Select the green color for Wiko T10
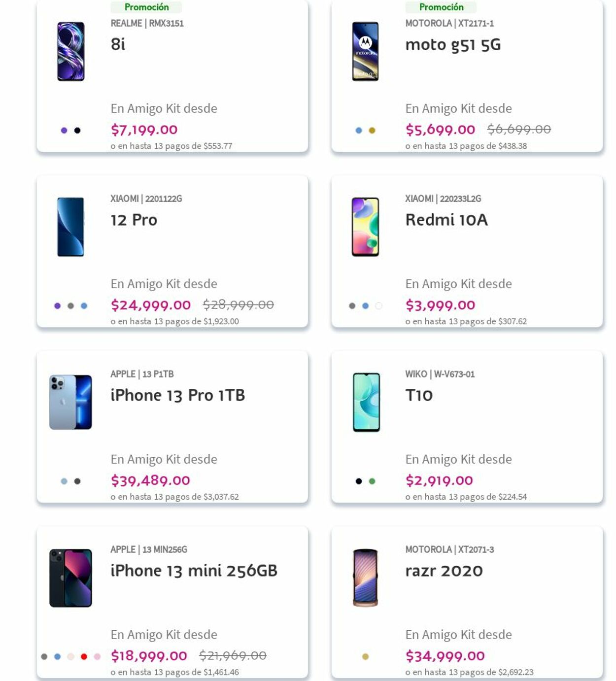 (372, 481)
